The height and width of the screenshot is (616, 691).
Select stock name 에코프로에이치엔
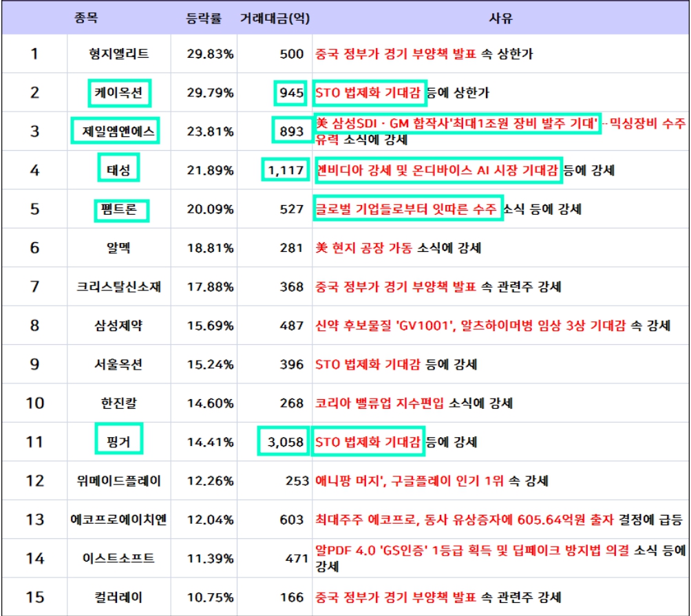coord(119,520)
